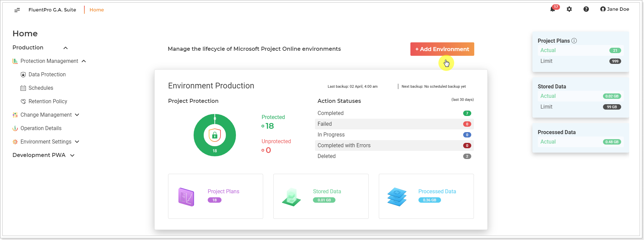Click the Failed status row

coord(394,124)
